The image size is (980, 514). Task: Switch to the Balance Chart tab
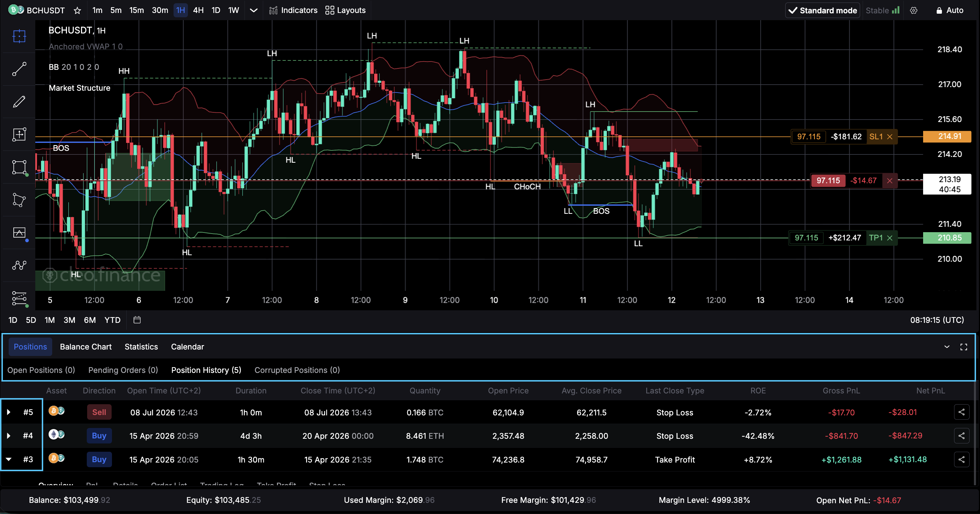[x=86, y=347]
